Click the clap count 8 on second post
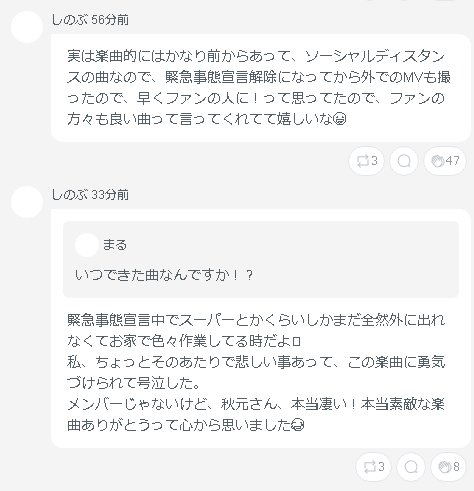The height and width of the screenshot is (491, 474). click(456, 467)
